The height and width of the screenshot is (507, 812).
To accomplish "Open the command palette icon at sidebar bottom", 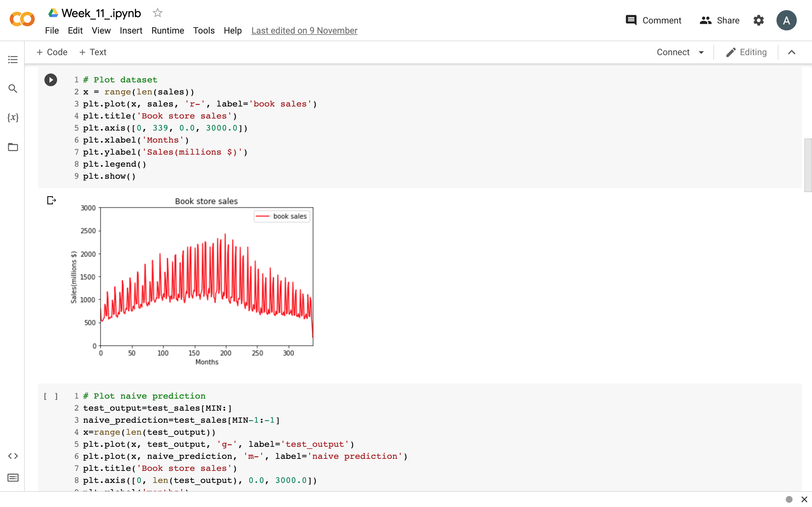I will coord(13,478).
